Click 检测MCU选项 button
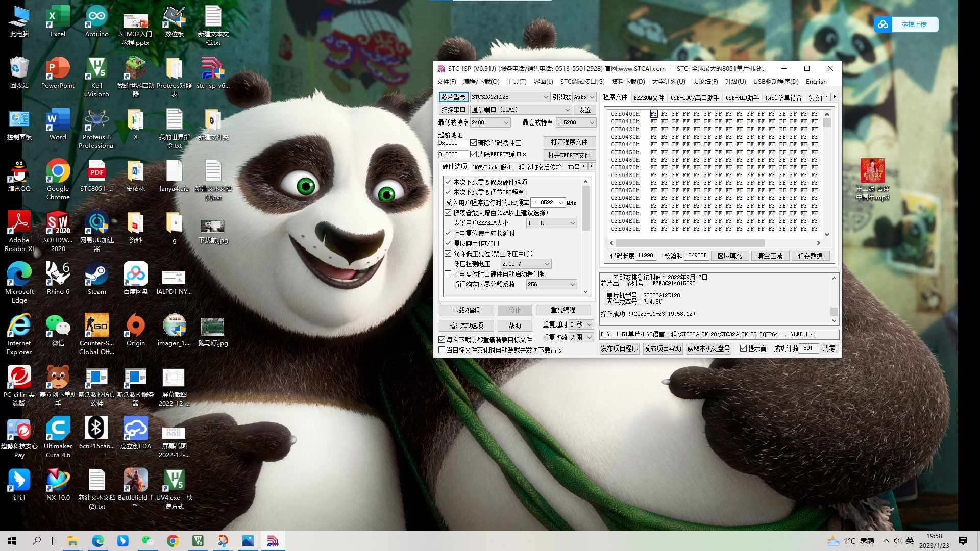 466,325
